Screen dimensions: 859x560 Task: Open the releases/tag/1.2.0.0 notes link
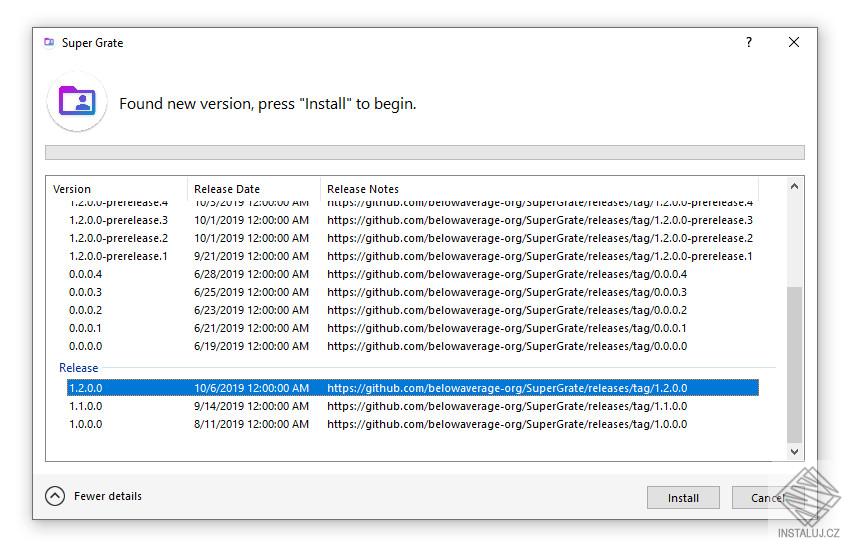pos(507,388)
